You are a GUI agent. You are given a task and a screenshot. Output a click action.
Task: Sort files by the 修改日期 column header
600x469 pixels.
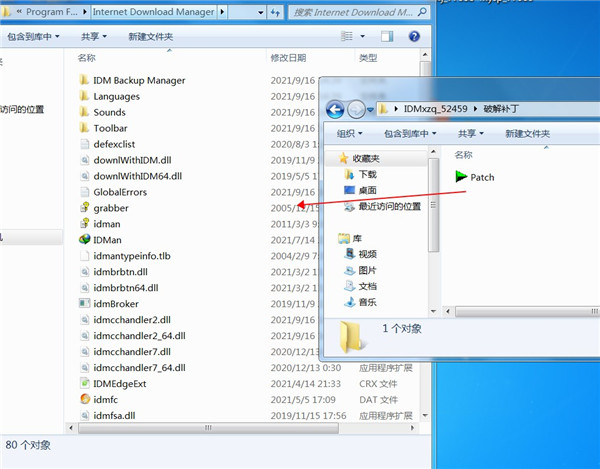coord(287,58)
